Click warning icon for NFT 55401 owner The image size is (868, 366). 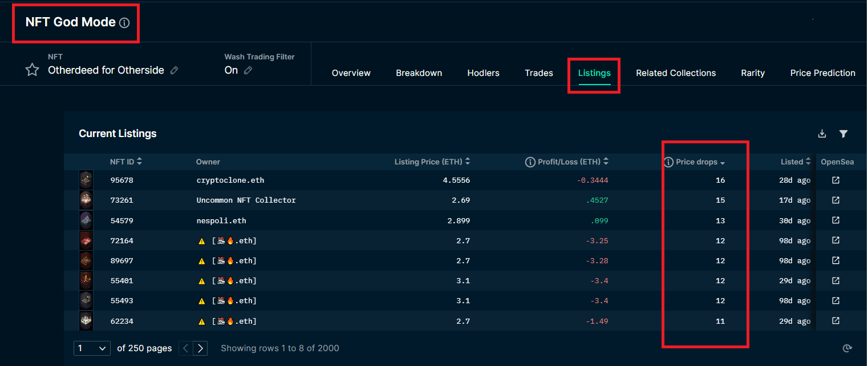tap(201, 281)
